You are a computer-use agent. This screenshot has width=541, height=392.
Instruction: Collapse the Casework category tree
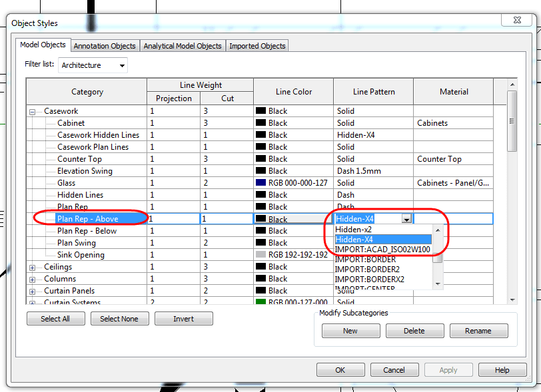(32, 110)
